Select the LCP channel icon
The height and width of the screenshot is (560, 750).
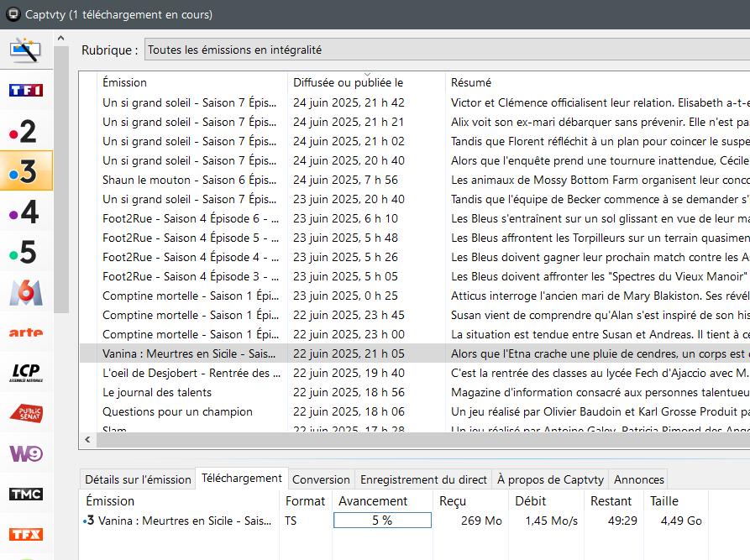click(25, 373)
